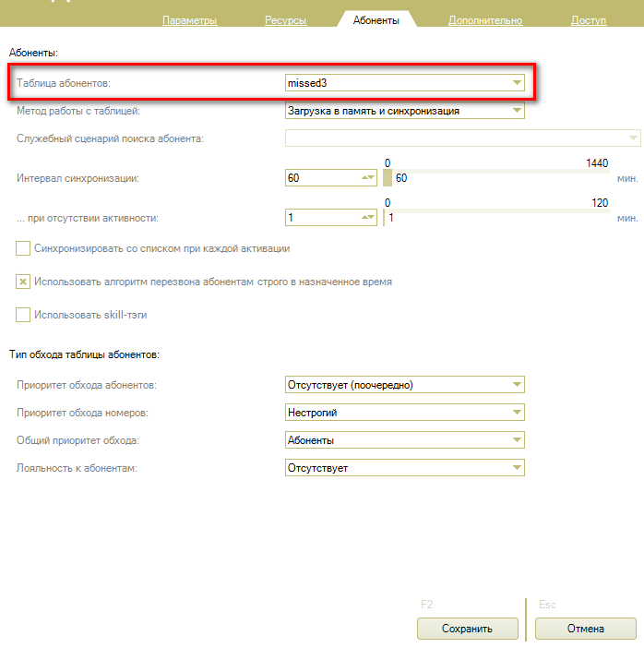Enable Синхронизировать со списком при каждой активации
Image resolution: width=644 pixels, height=648 pixels.
coord(24,248)
